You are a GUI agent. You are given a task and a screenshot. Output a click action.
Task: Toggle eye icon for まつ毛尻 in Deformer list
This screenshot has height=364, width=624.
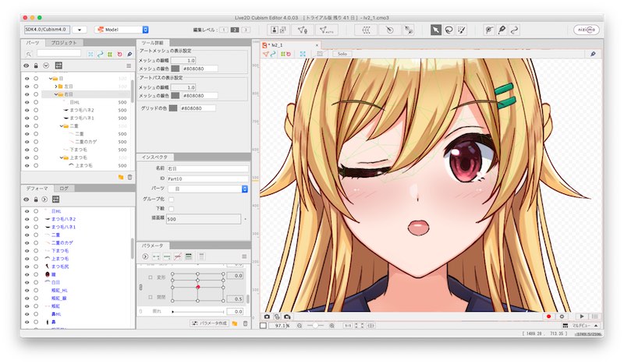pyautogui.click(x=27, y=267)
